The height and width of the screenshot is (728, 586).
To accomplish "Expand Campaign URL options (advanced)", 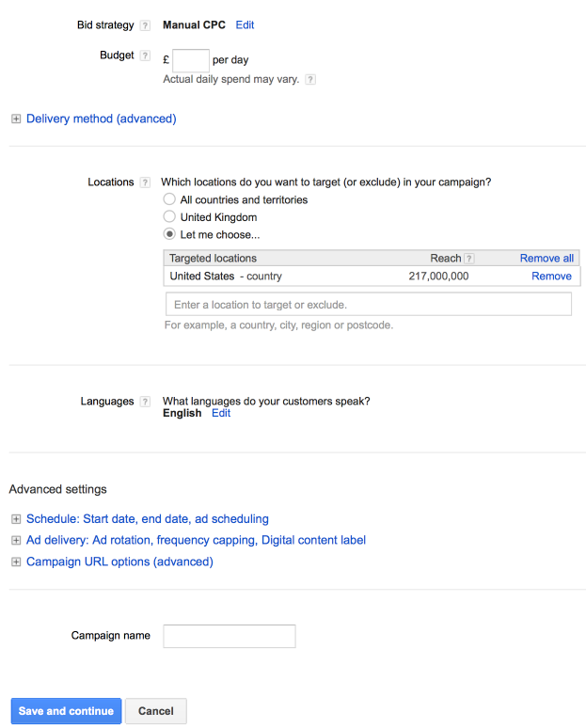I will (16, 562).
